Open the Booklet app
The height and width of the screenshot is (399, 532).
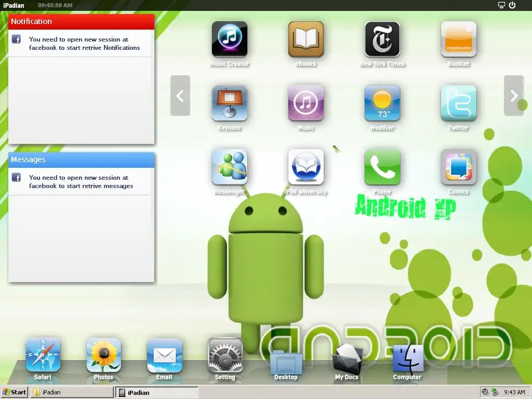(x=458, y=39)
